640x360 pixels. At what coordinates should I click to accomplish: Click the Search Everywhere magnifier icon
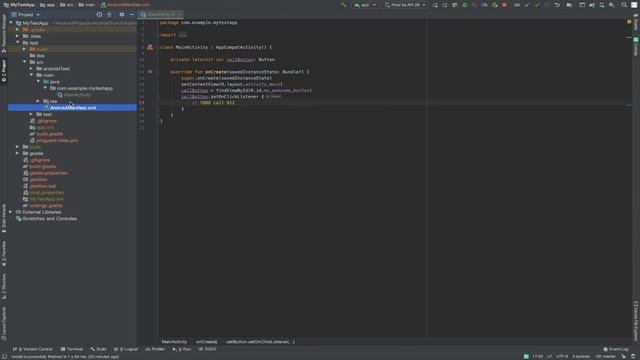(x=624, y=5)
